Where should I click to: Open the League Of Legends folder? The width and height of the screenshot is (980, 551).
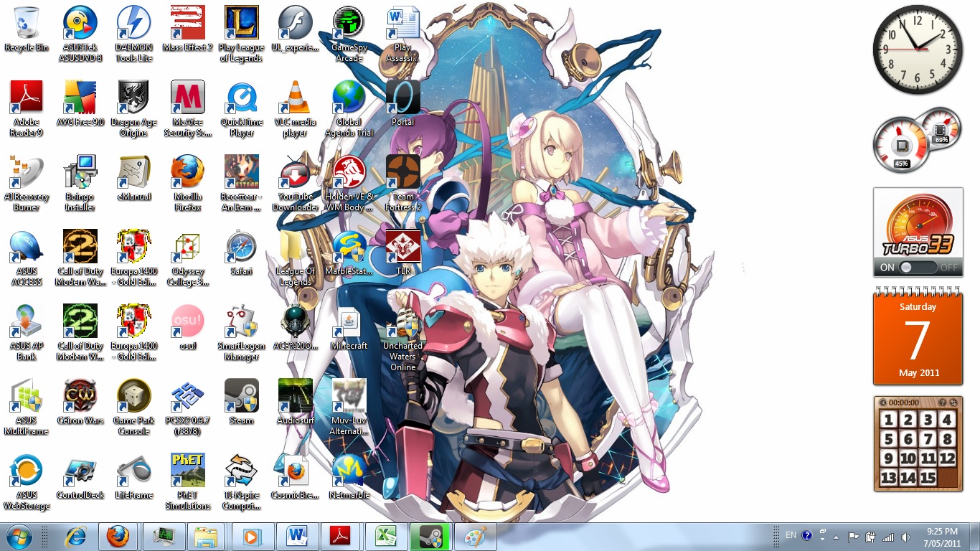click(295, 258)
